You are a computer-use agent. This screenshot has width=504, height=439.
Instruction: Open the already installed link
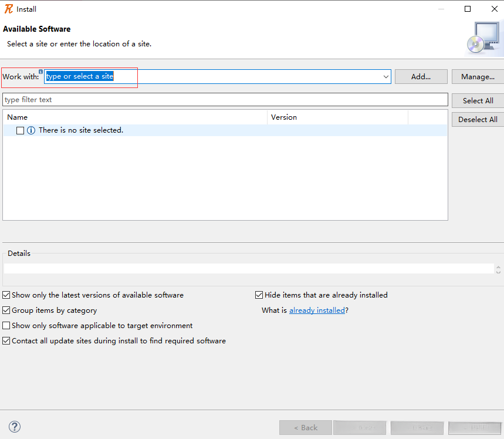pos(317,310)
